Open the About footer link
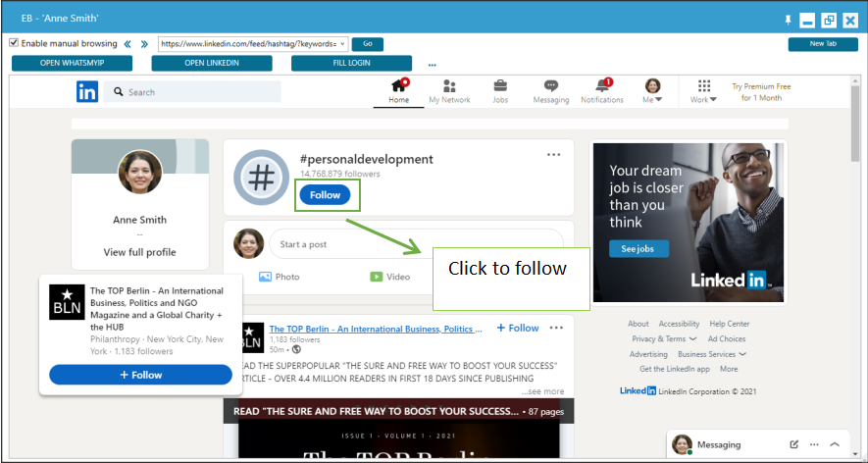This screenshot has height=463, width=868. [x=638, y=324]
